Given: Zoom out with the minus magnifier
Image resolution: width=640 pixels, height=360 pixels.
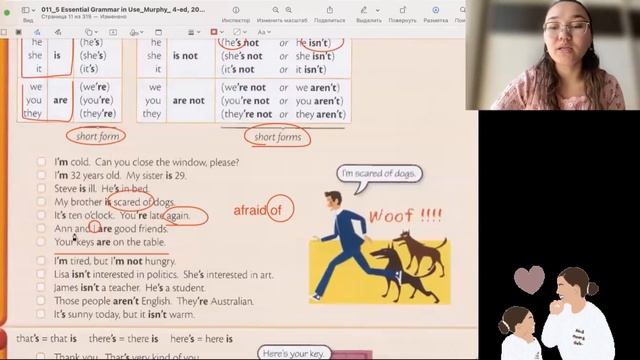Looking at the screenshot, I should click(276, 10).
